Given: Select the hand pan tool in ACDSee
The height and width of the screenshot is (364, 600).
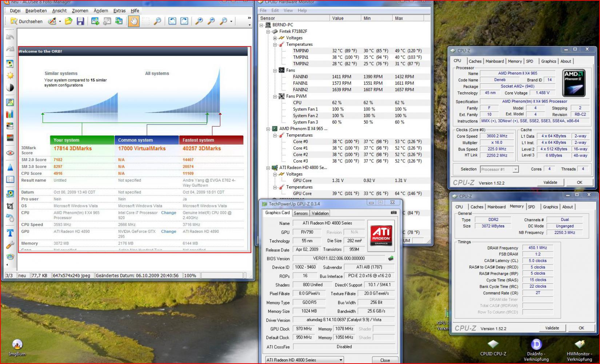Looking at the screenshot, I should 134,21.
